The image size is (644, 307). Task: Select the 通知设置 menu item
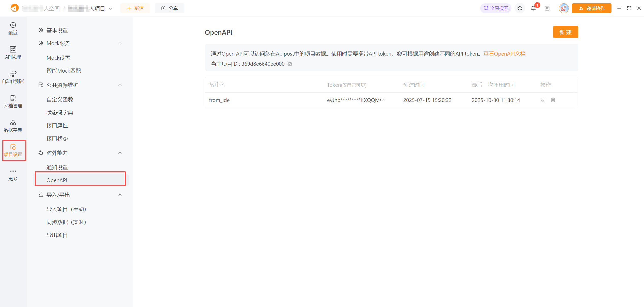point(57,167)
